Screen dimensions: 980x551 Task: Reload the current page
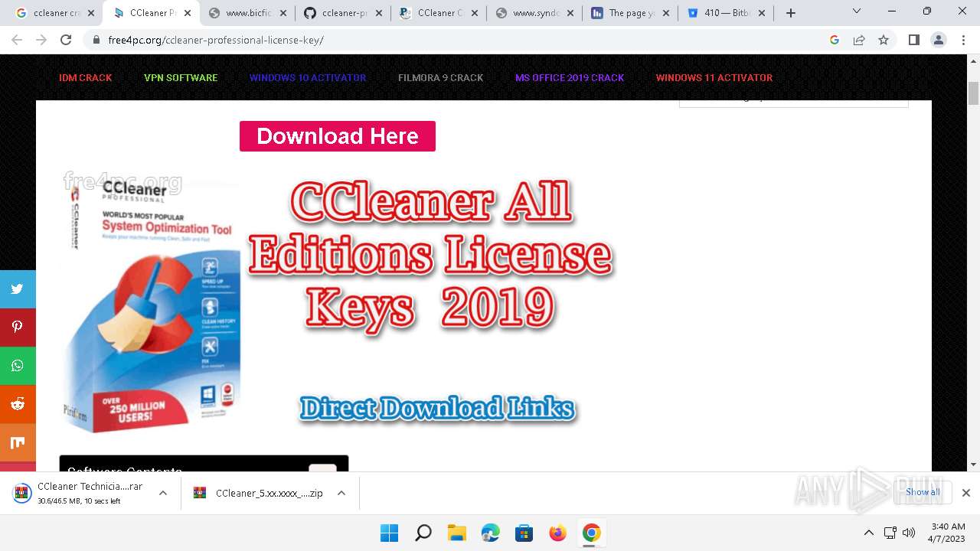pyautogui.click(x=66, y=40)
